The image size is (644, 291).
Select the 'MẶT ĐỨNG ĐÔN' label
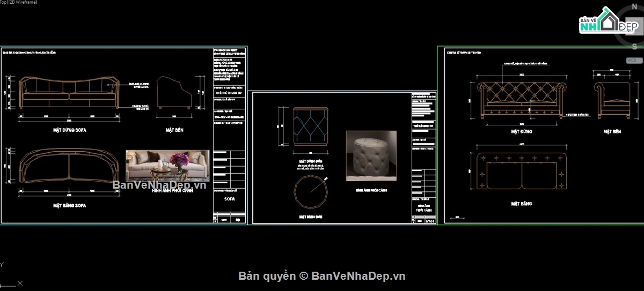310,161
